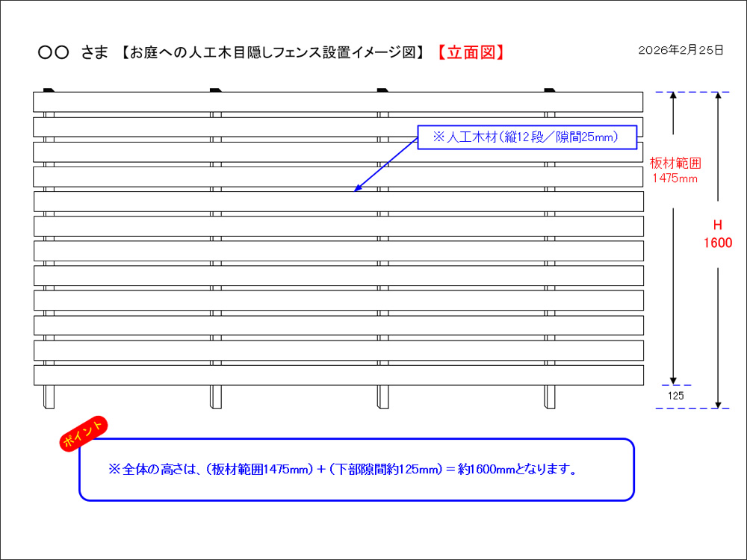Select the note text 全体の高さは about 1600mm
The image size is (747, 560).
343,470
